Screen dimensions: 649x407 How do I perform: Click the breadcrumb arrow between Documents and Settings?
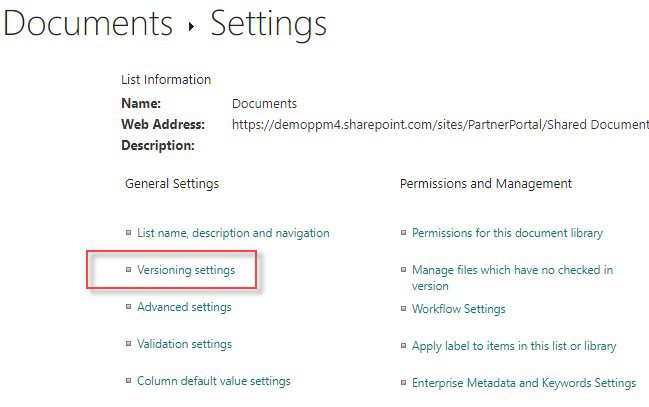click(191, 27)
